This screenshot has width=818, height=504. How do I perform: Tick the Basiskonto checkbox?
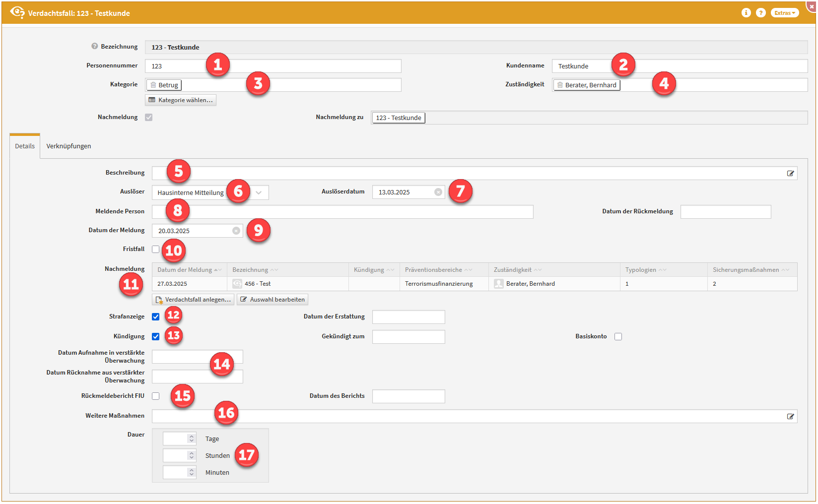click(x=618, y=337)
